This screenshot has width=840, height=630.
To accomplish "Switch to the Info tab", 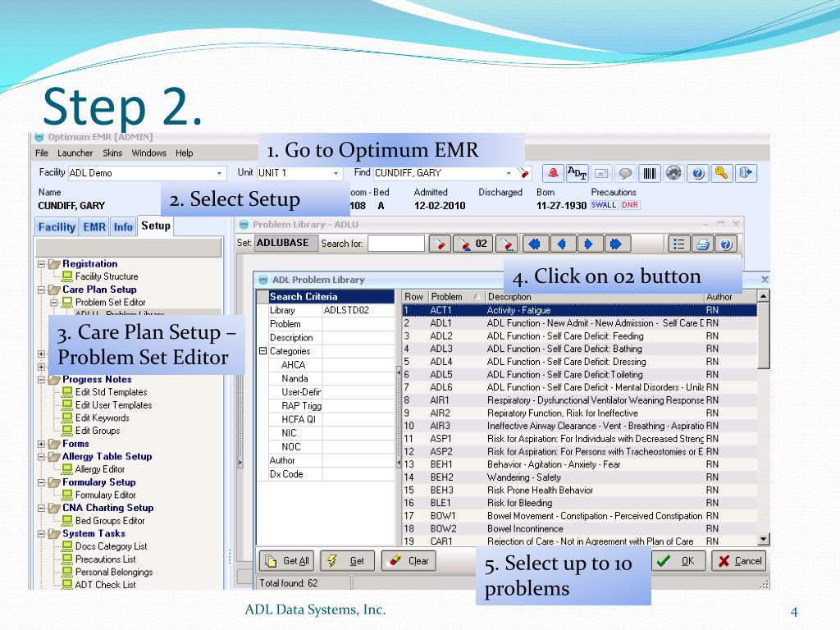I will 123,227.
